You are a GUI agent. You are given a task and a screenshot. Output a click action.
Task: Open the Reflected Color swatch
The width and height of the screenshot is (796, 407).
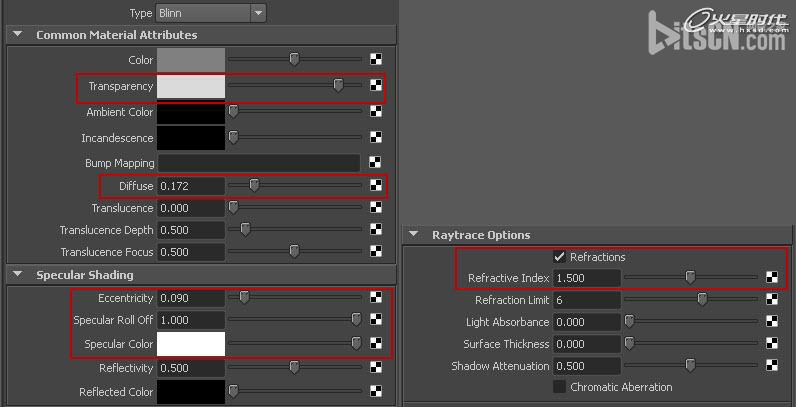(191, 392)
